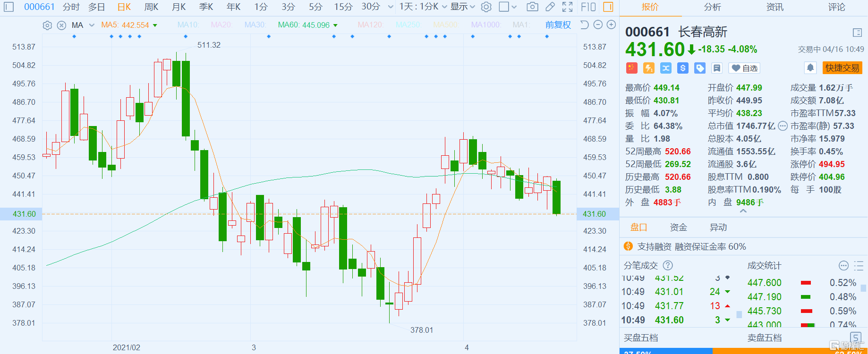Select the 多日 multi-day view
Viewport: 868px width, 354px height.
pyautogui.click(x=97, y=7)
